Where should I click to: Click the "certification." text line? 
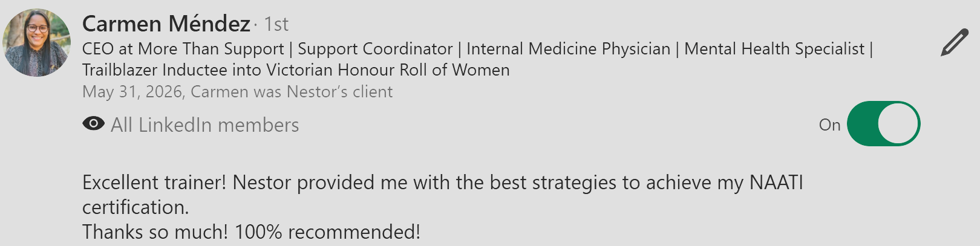coord(136,207)
